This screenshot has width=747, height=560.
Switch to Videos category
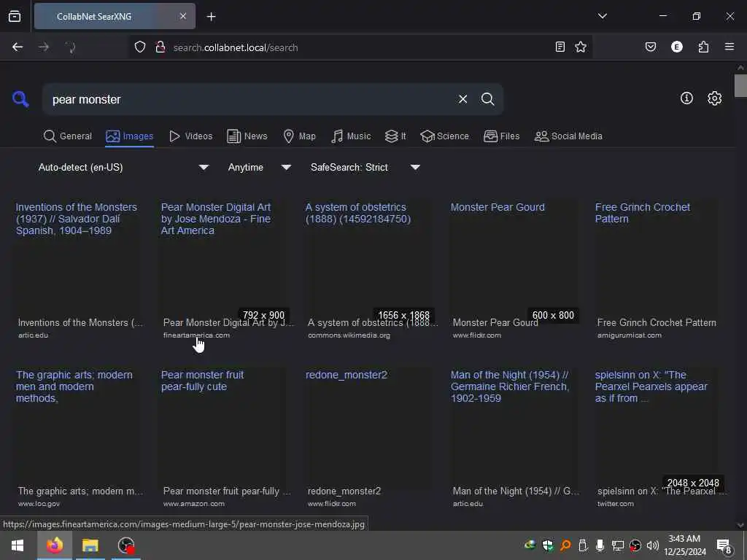(x=191, y=136)
